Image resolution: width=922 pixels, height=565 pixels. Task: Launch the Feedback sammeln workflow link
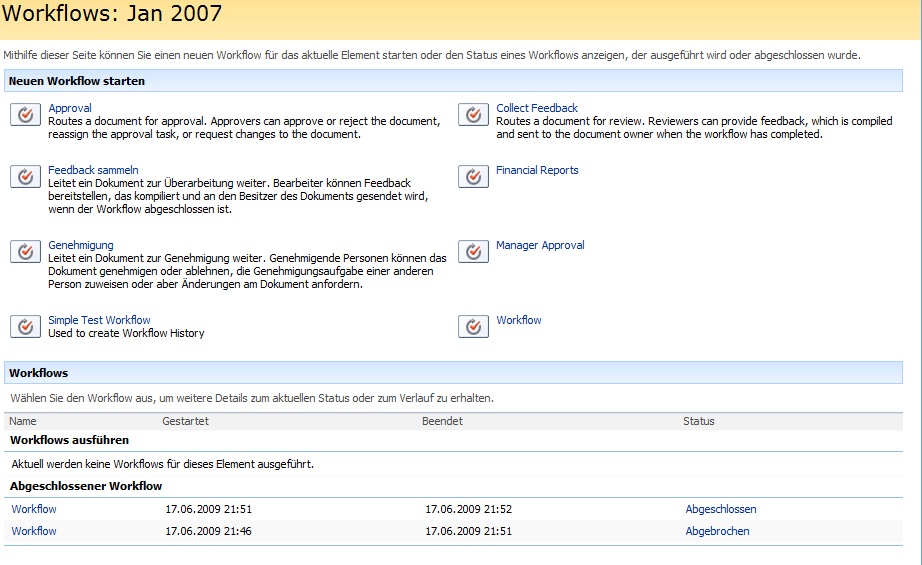(x=93, y=170)
